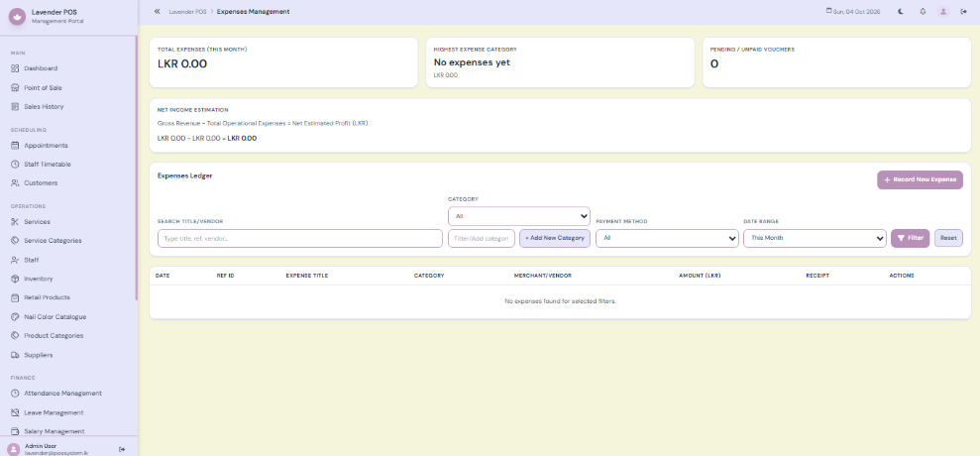This screenshot has height=456, width=980.
Task: Click the Date column header
Action: pyautogui.click(x=163, y=276)
